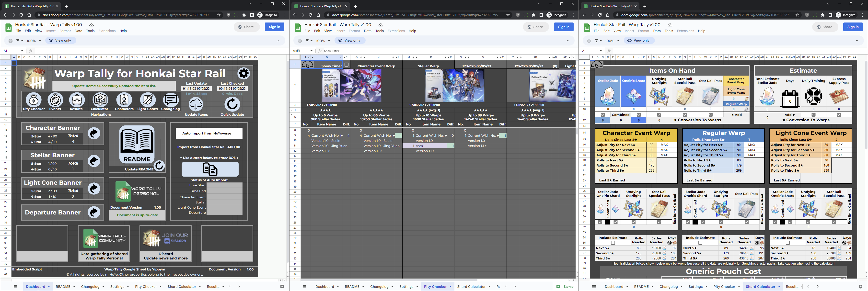This screenshot has height=291, width=868.
Task: Open the File menu in left window
Action: (x=18, y=31)
